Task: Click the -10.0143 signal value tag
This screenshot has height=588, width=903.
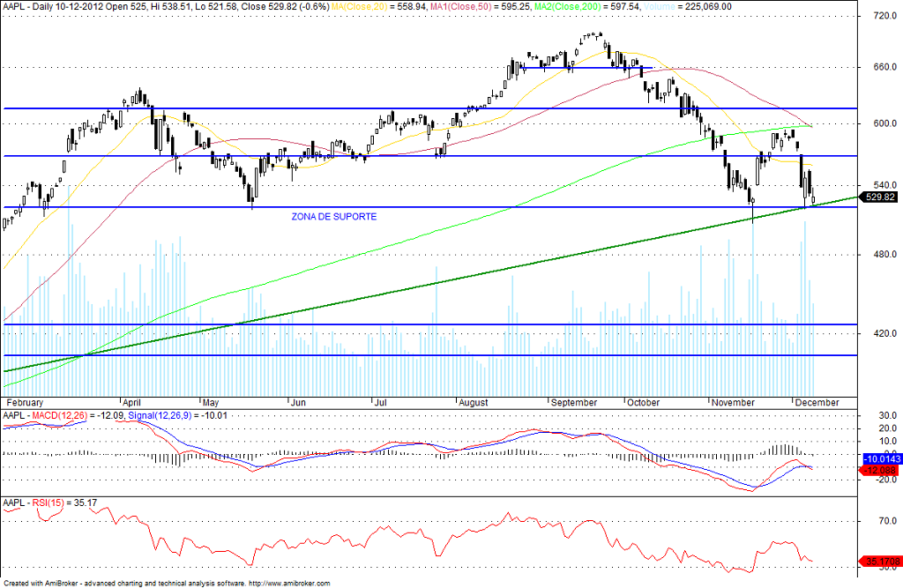Action: click(881, 459)
